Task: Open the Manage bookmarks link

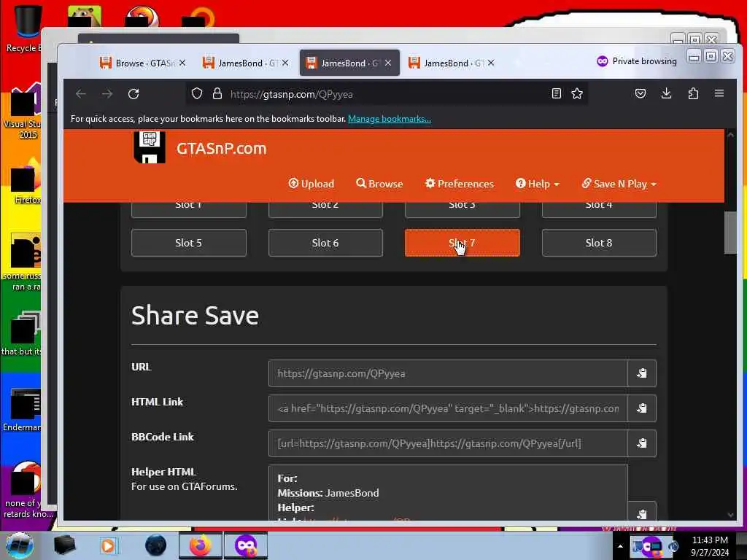Action: [390, 119]
